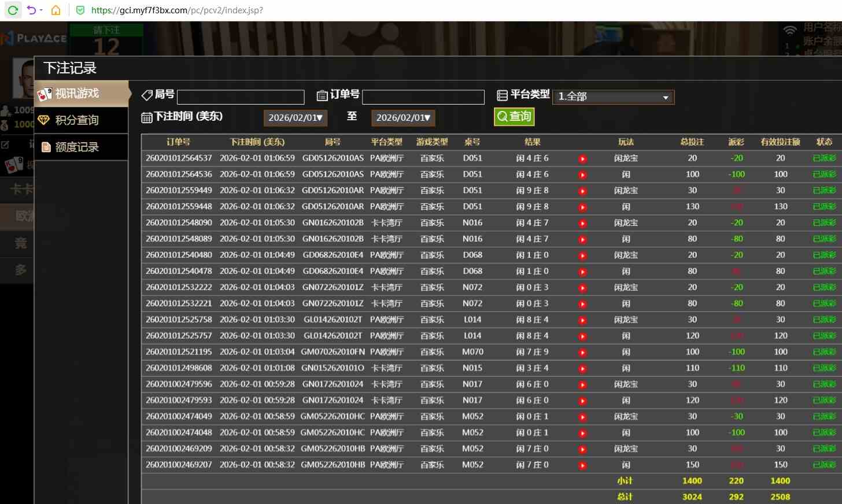Open the 额度记录 tab

pyautogui.click(x=81, y=147)
